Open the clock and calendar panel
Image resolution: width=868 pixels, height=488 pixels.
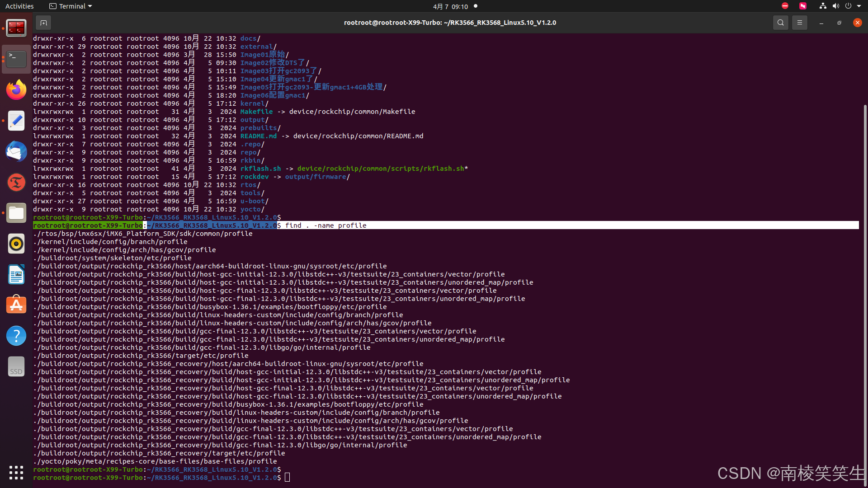[450, 6]
